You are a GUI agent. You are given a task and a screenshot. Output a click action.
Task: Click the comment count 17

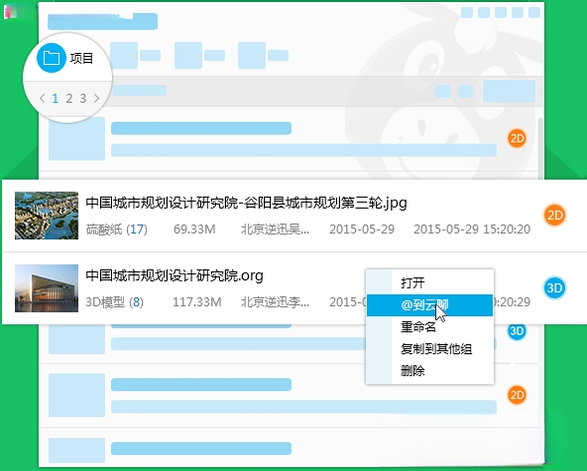click(137, 229)
